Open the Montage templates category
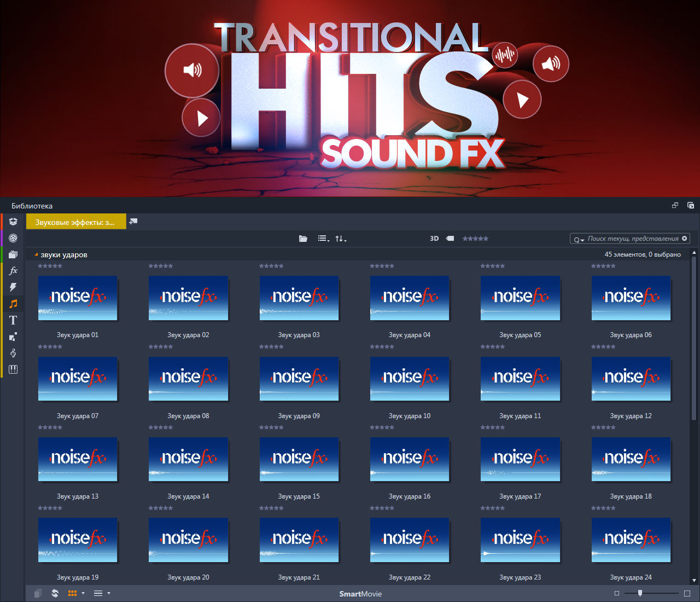 pos(13,337)
